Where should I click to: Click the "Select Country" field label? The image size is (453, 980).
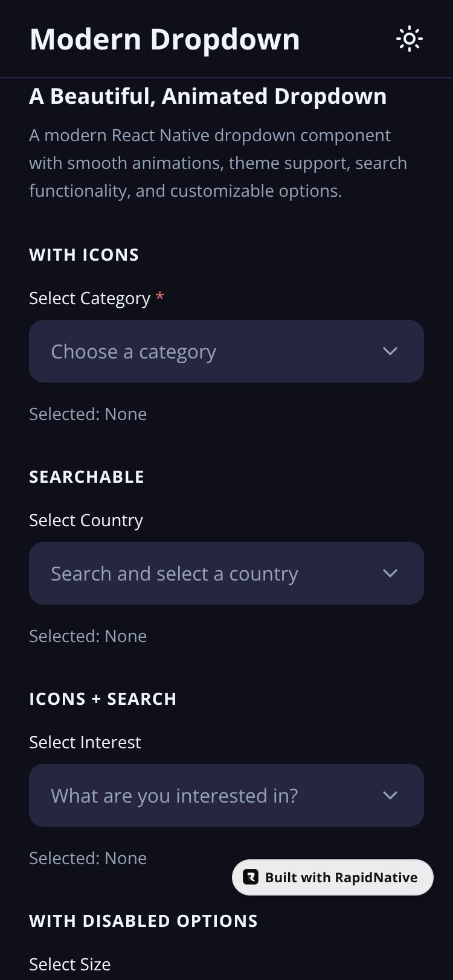click(x=86, y=520)
